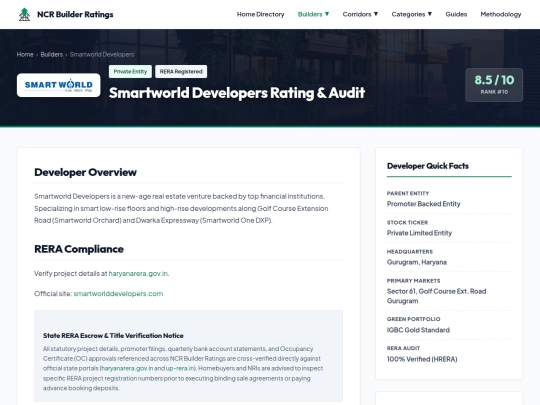The width and height of the screenshot is (540, 405).
Task: Click the Green Portfolio label
Action: (x=413, y=319)
